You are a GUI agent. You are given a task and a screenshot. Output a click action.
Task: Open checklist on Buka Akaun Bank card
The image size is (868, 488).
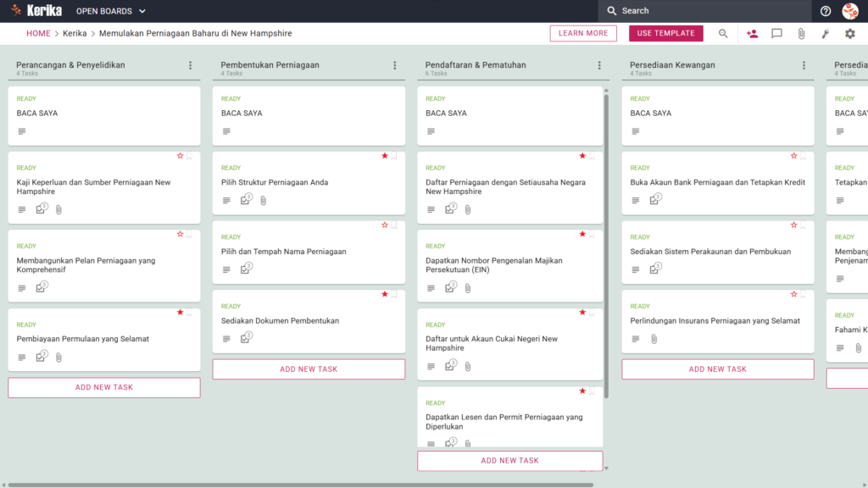pos(655,199)
